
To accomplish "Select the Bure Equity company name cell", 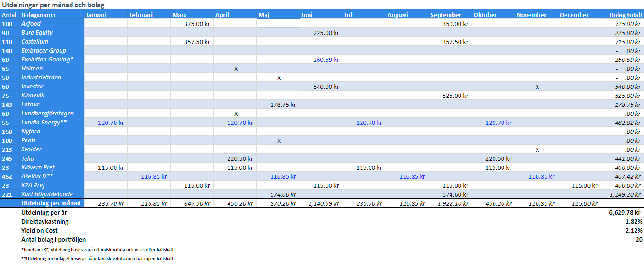I will (52, 33).
